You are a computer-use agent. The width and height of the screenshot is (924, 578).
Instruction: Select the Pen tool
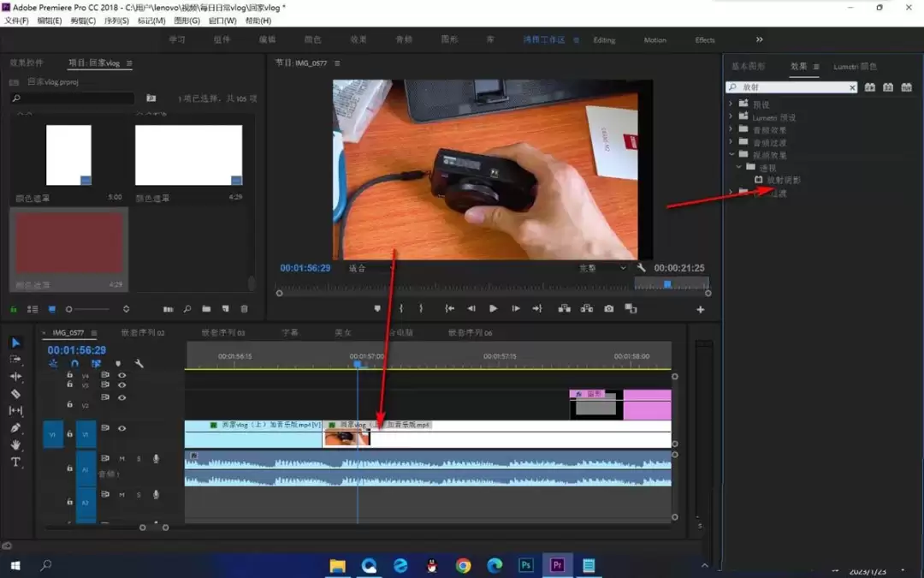(16, 427)
